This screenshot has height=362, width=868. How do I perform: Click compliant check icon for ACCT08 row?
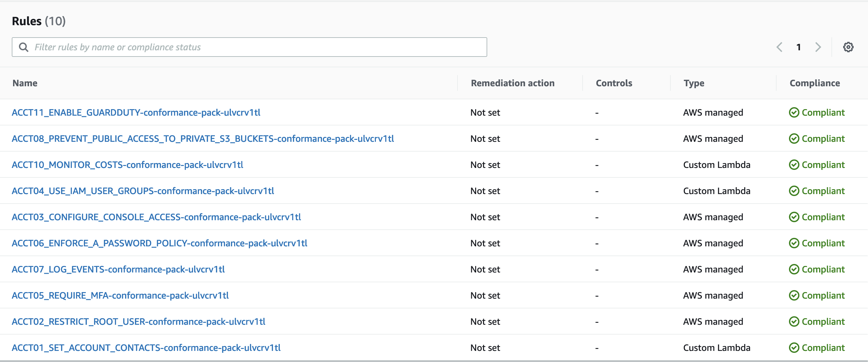click(794, 139)
